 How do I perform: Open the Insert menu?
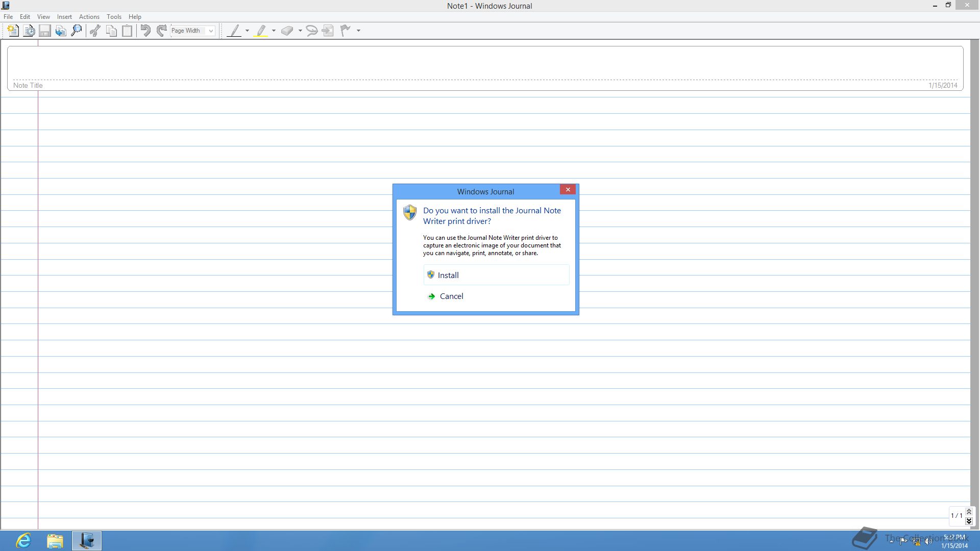click(x=64, y=17)
